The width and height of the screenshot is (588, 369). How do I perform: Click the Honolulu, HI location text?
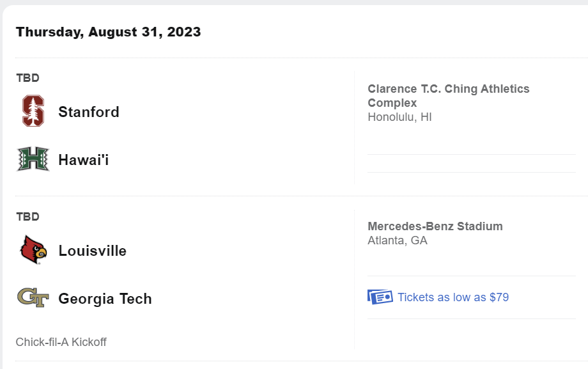[399, 117]
